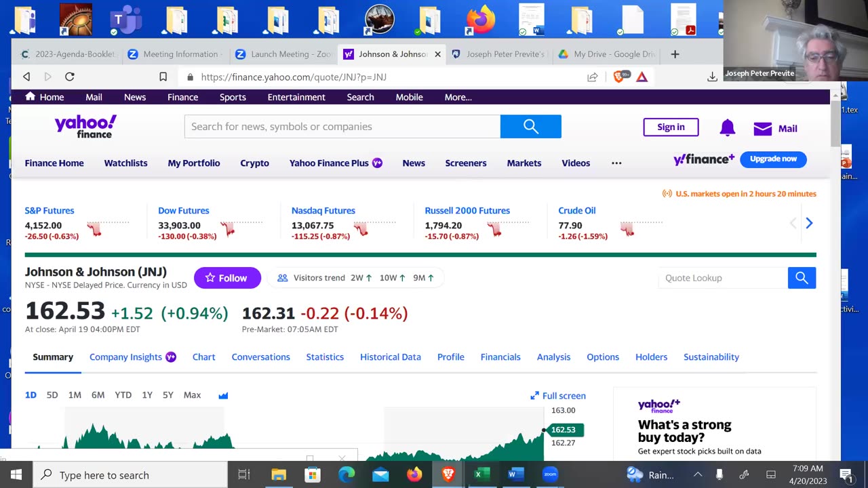
Task: Click the Quote Lookup search icon
Action: pyautogui.click(x=802, y=278)
